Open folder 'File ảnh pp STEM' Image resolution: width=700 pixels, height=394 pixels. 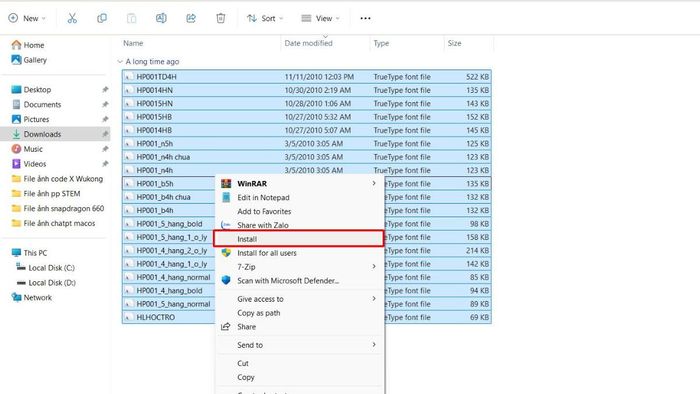point(46,194)
